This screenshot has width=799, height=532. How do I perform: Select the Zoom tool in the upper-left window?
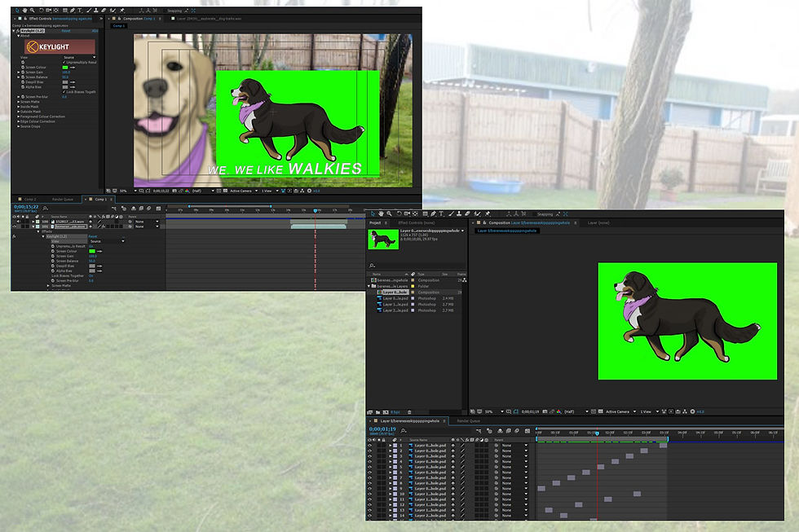click(x=32, y=11)
